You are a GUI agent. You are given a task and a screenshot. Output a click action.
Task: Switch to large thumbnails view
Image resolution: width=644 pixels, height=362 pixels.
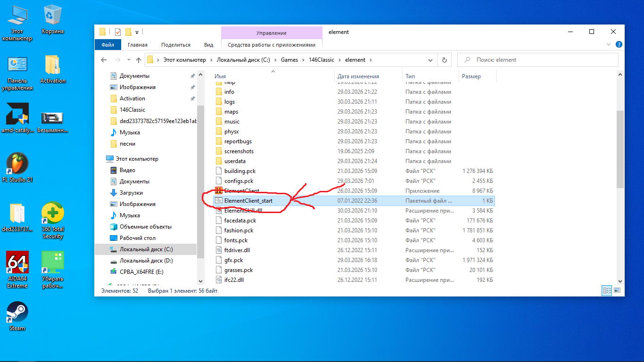pos(617,291)
